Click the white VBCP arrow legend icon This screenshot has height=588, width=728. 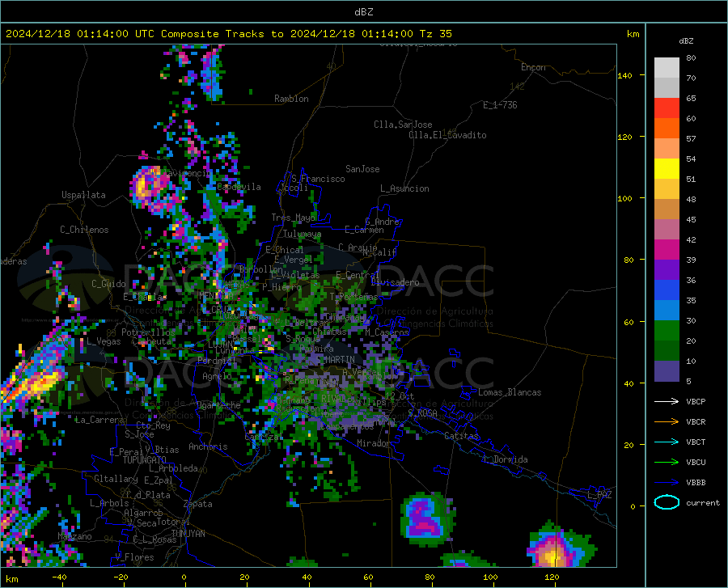point(667,401)
